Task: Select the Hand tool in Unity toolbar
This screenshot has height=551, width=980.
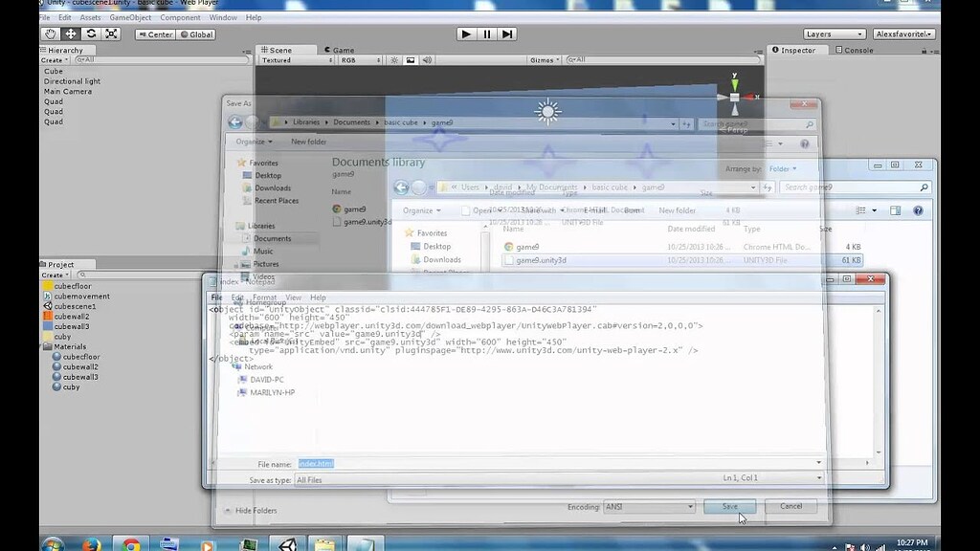Action: coord(51,33)
